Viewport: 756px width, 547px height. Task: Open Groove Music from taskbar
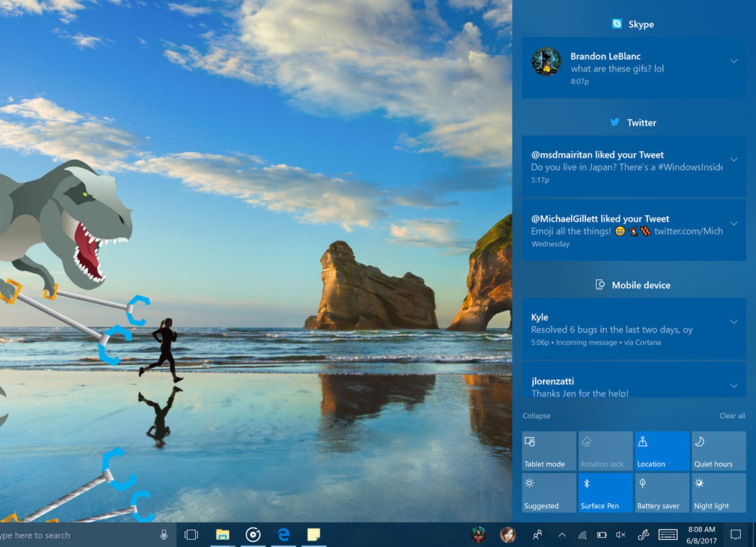253,535
